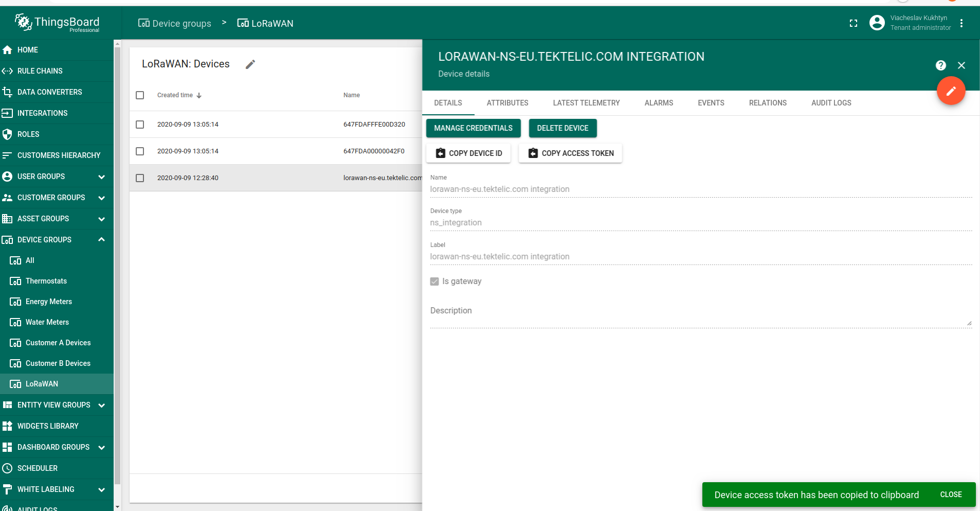Open the three-dot user menu
The width and height of the screenshot is (980, 511).
tap(961, 23)
